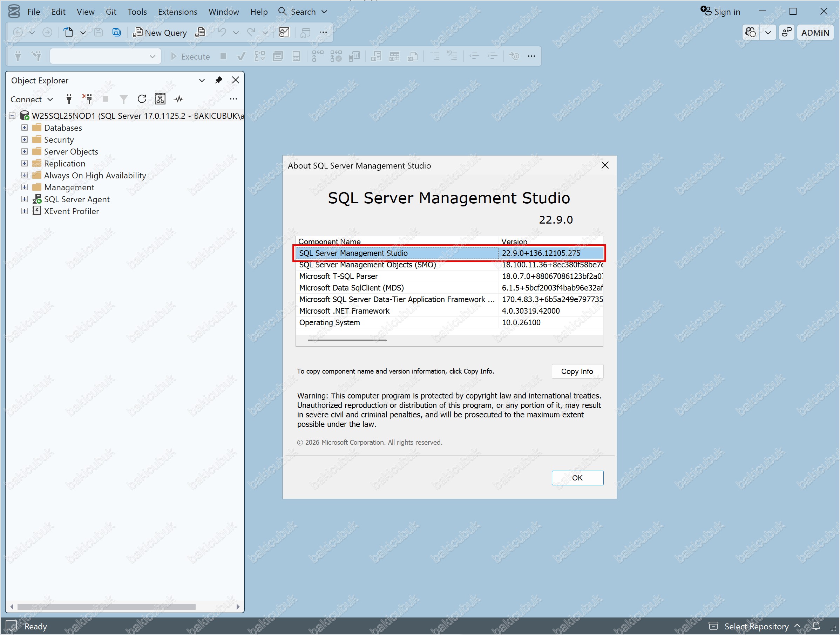Screen dimensions: 840x635
Task: Open the dropdown next to Copilot icon
Action: point(768,33)
